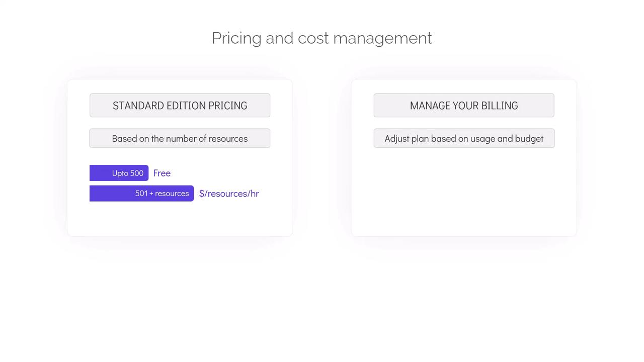Select "Adjust plan based on usage and budget"
Viewport: 644px width, 362px height.
(x=464, y=138)
